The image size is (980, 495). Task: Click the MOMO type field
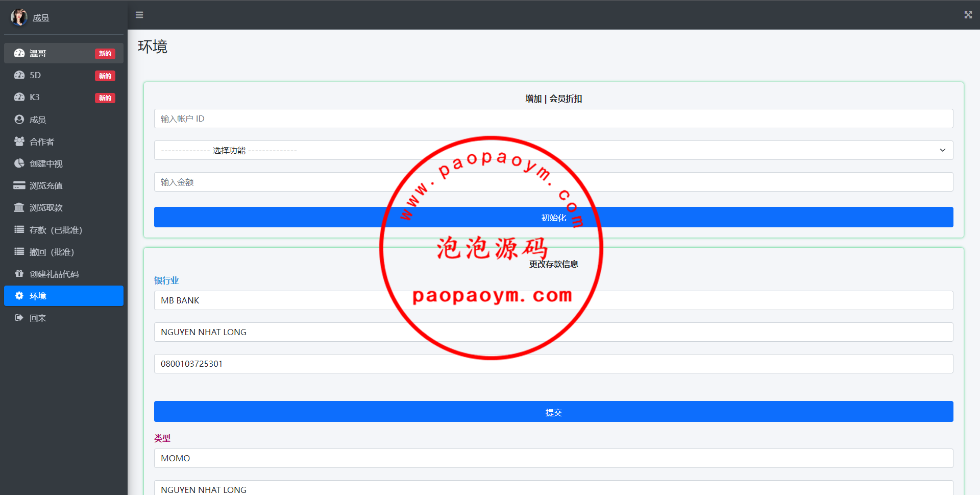(553, 458)
